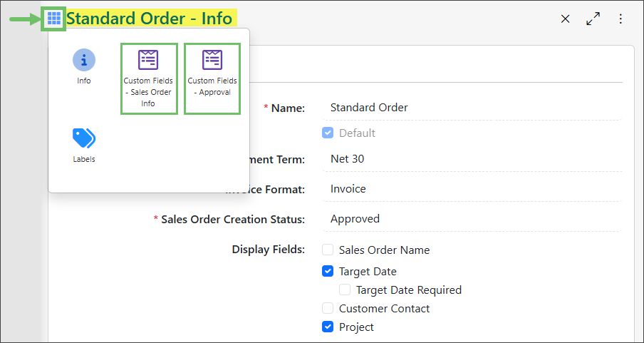Open Custom Fields - Approval section
The image size is (644, 343).
[212, 78]
